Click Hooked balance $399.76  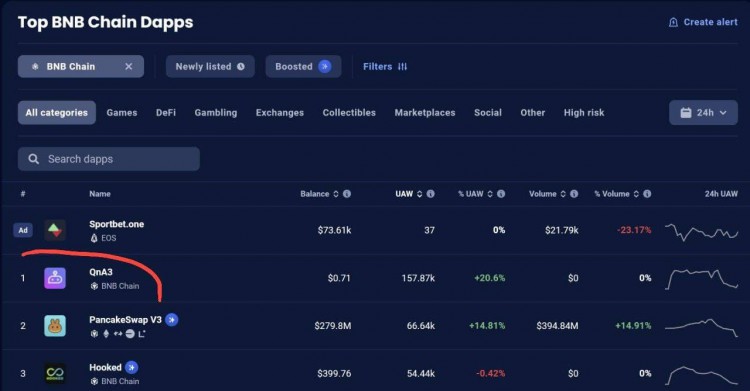point(334,373)
